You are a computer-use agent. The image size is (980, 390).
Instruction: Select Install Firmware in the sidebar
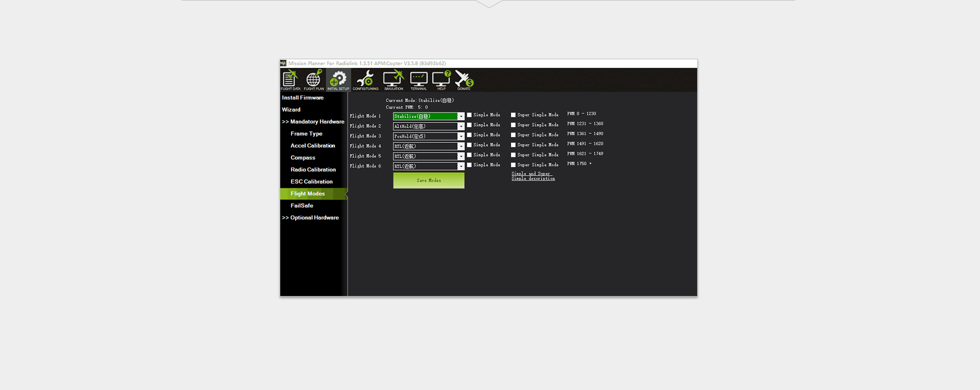pos(303,97)
